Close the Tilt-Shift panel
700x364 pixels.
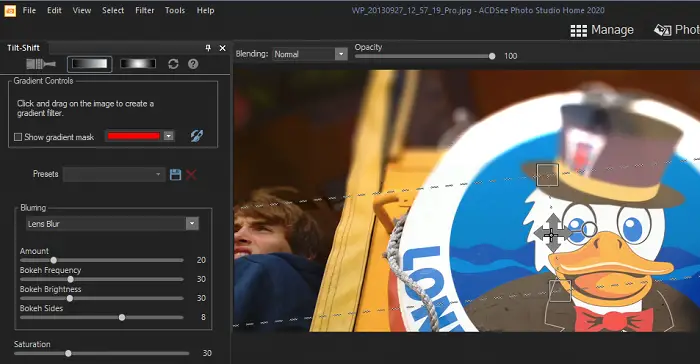click(x=222, y=48)
